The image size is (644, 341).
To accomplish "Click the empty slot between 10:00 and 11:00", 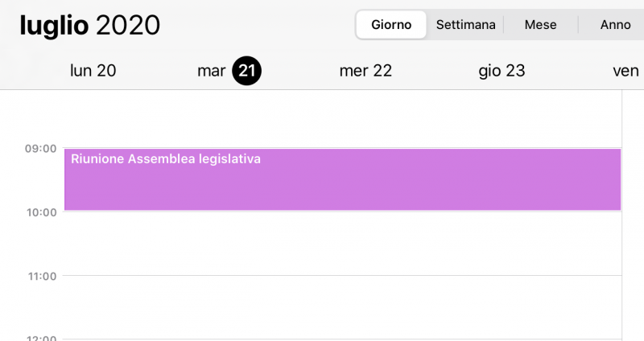I will [x=342, y=244].
